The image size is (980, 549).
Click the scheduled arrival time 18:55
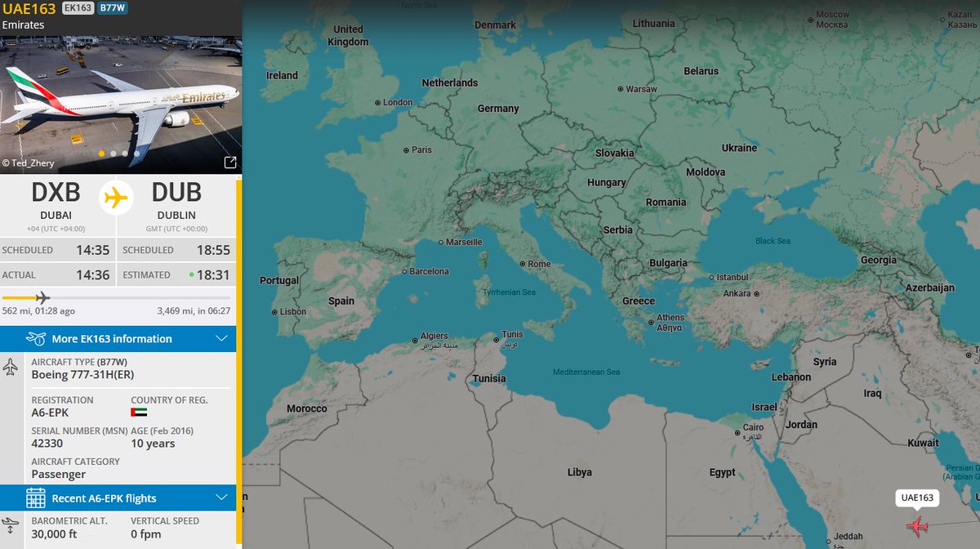[213, 250]
